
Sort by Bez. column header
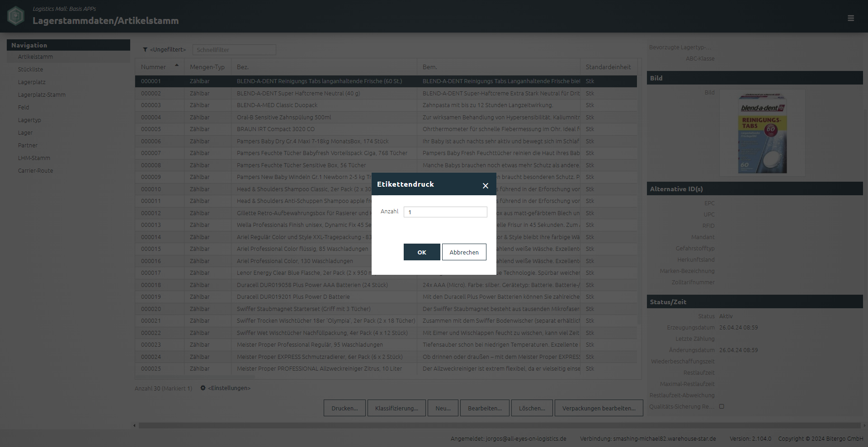point(324,67)
